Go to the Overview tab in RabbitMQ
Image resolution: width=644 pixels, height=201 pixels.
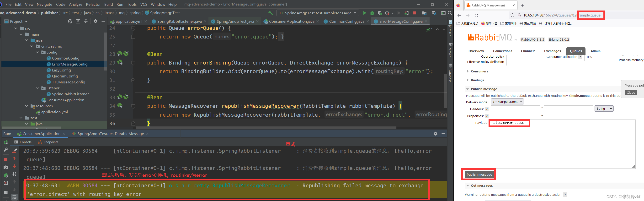[476, 51]
